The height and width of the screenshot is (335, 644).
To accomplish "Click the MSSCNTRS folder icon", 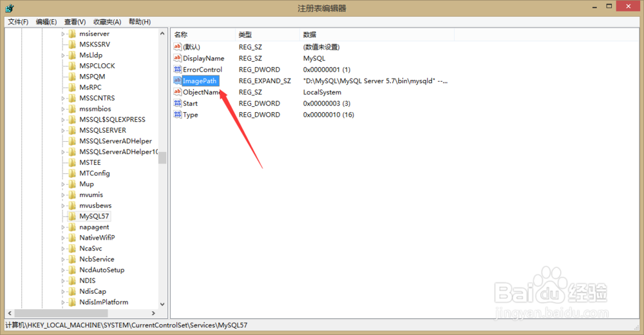I will 72,98.
